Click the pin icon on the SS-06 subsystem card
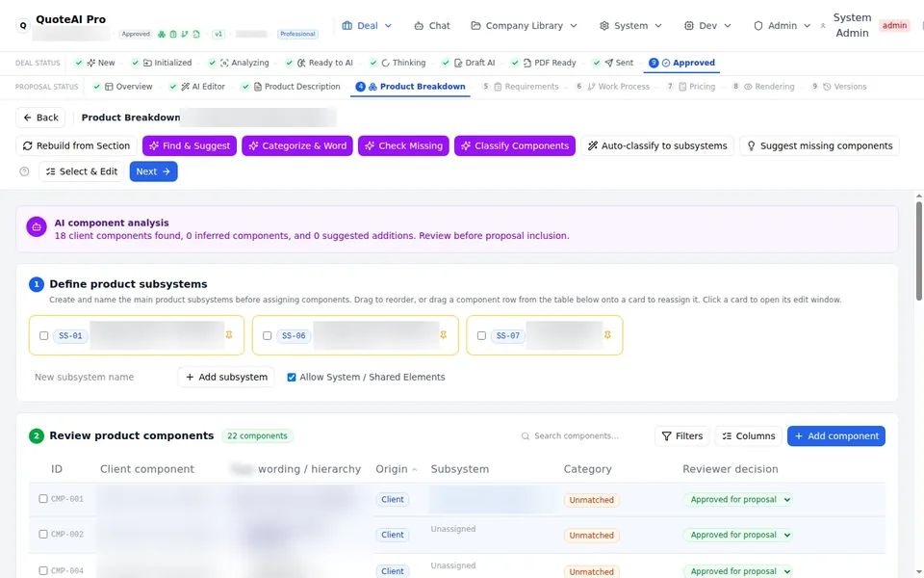The height and width of the screenshot is (578, 924). point(443,335)
